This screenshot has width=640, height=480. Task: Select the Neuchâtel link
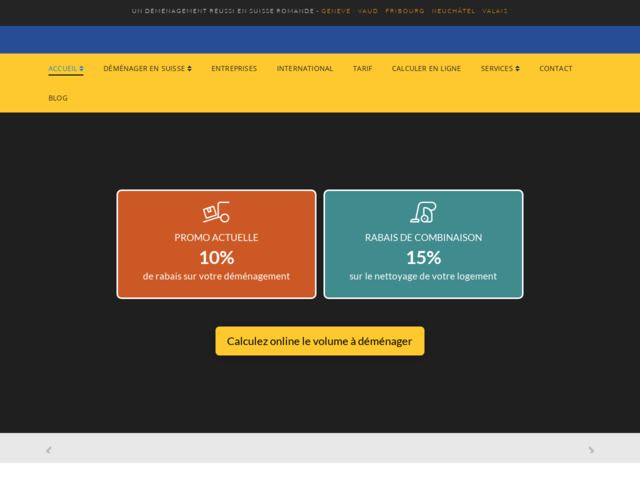click(x=453, y=11)
